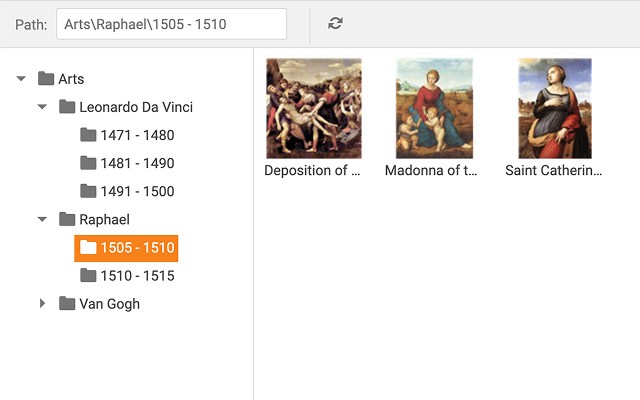
Task: Focus the Path input field
Action: pyautogui.click(x=171, y=24)
